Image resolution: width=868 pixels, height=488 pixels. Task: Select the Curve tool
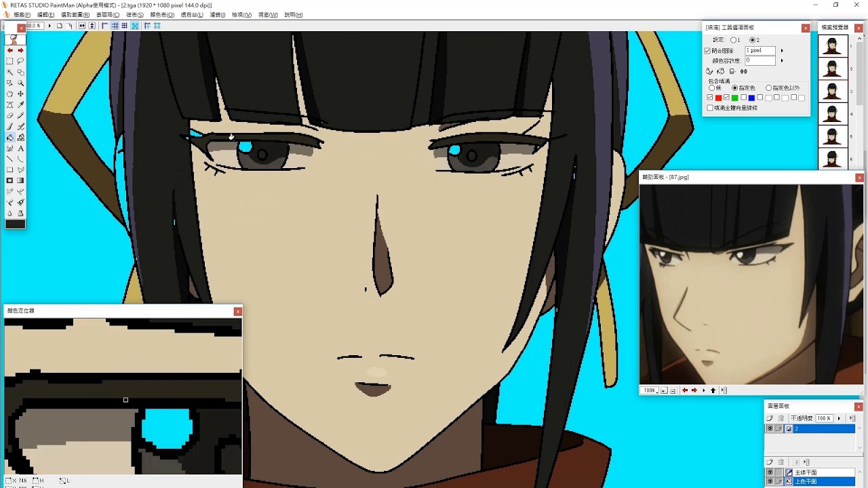20,159
